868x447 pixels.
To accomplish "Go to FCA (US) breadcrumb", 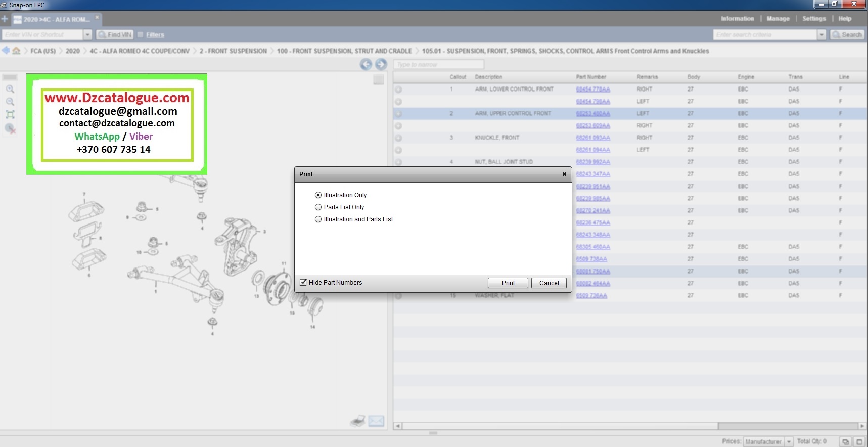I will [x=43, y=51].
